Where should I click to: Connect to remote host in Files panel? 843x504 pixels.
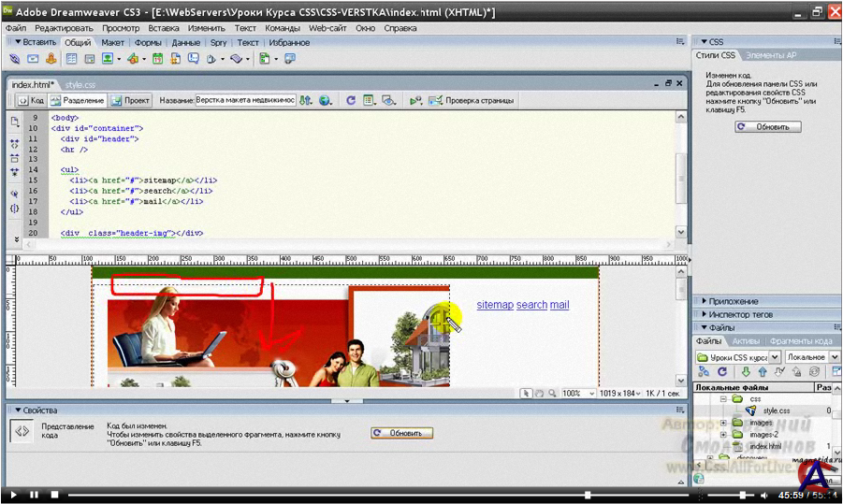[704, 372]
